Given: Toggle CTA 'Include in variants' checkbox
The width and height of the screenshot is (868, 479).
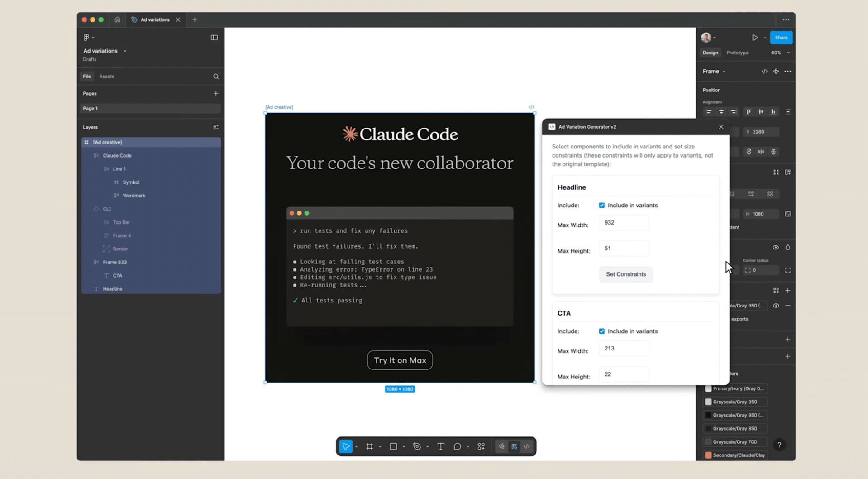Looking at the screenshot, I should [602, 331].
